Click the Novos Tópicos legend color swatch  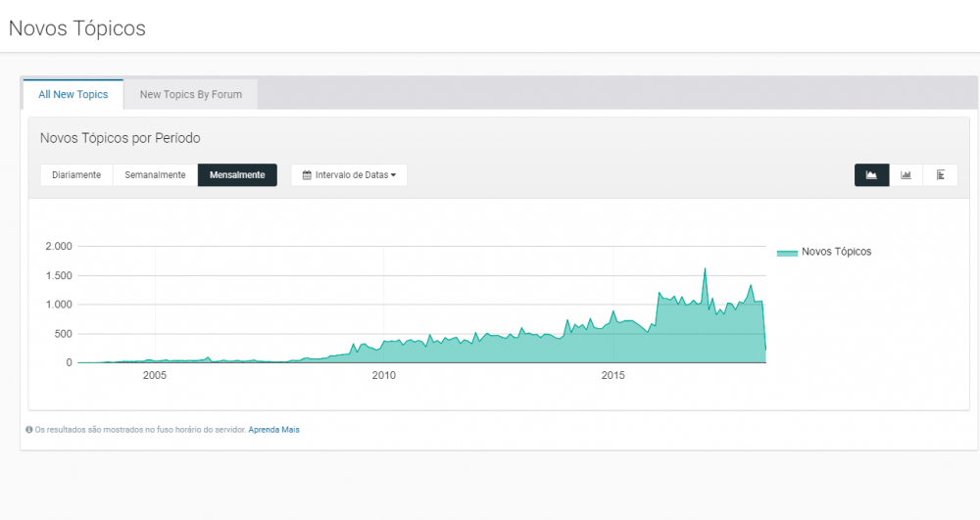click(x=787, y=253)
